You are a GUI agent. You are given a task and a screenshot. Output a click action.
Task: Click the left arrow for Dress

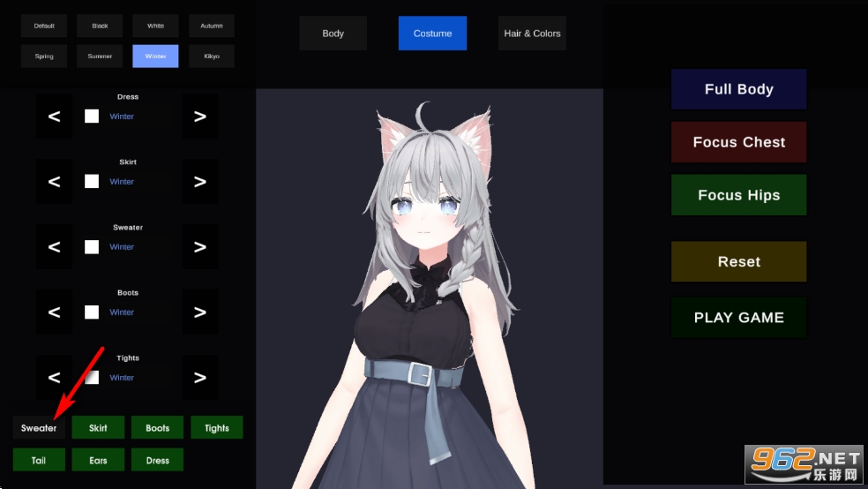tap(54, 117)
